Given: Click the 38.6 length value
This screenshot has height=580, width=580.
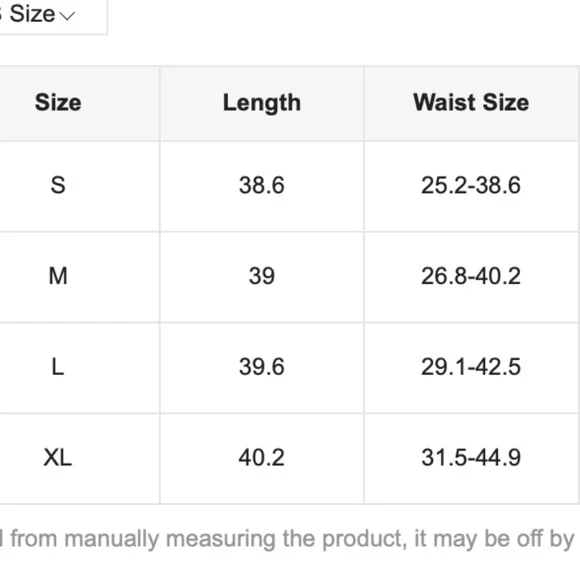Looking at the screenshot, I should click(x=262, y=185).
